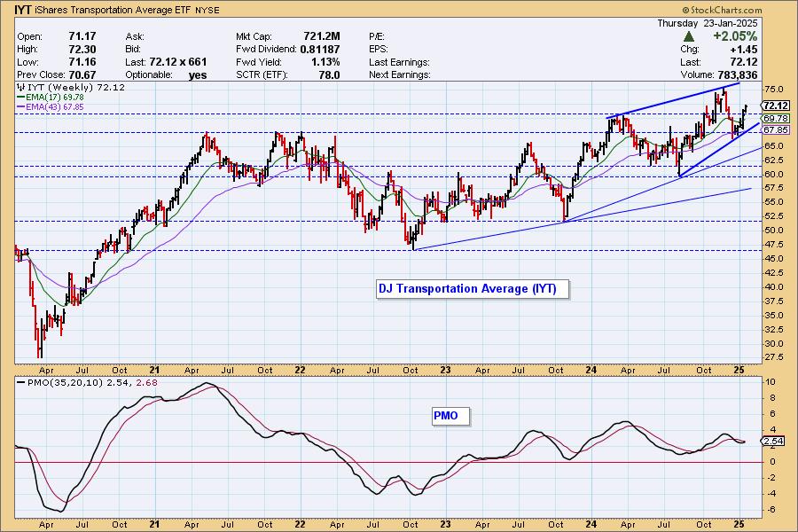This screenshot has width=798, height=532.
Task: Click the purple EMA(43) legend line
Action: coord(20,107)
